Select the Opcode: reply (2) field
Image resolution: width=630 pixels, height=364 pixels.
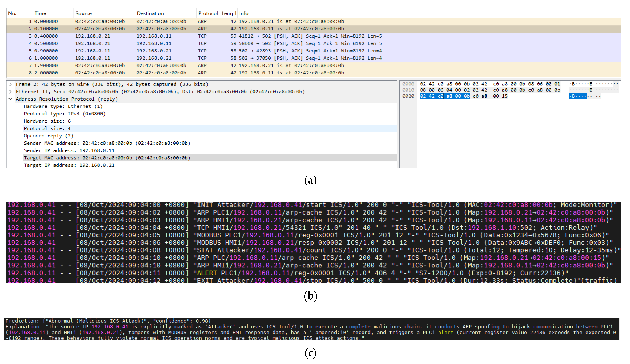49,136
